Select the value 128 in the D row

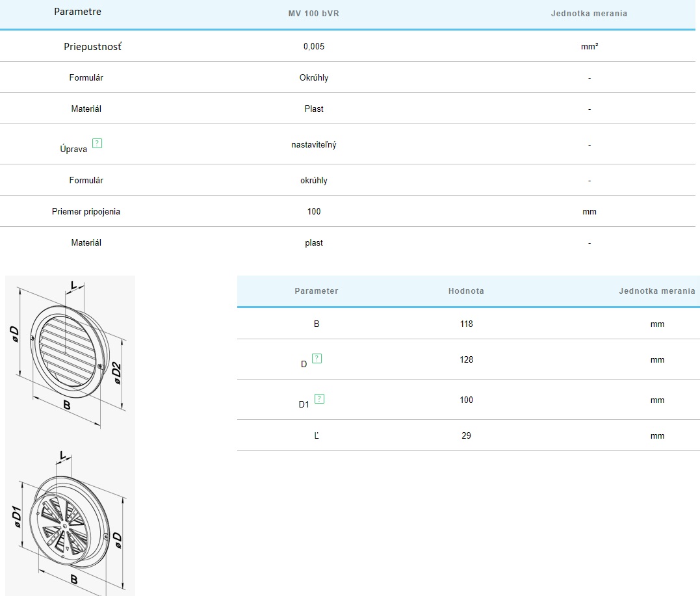click(x=466, y=360)
